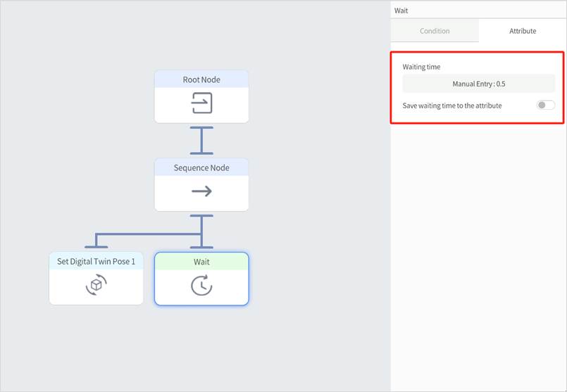Select the green Wait node header
This screenshot has width=567, height=392.
click(201, 261)
